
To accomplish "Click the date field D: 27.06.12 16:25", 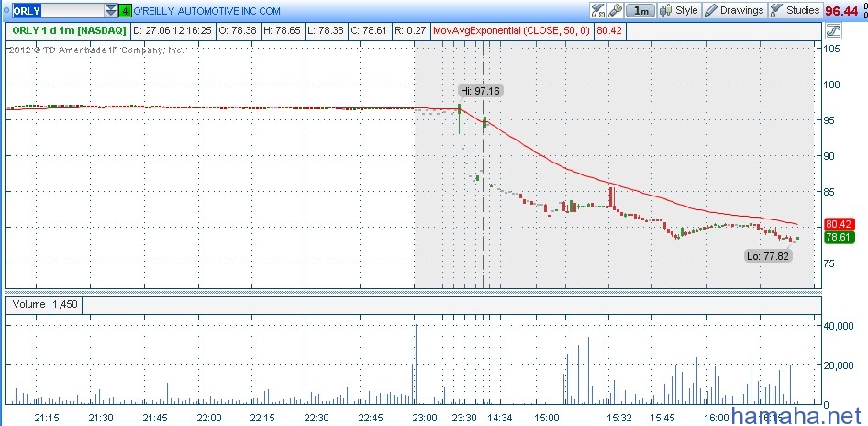I will [172, 31].
